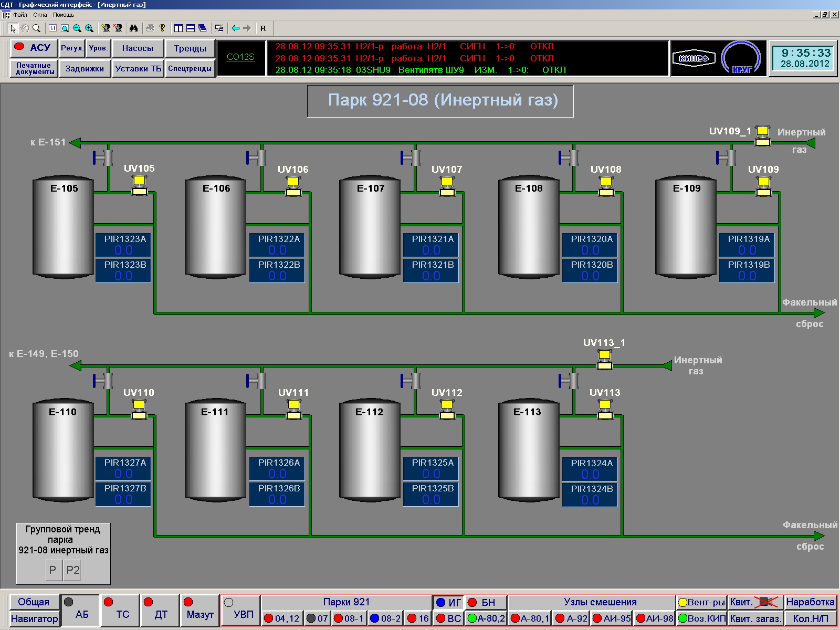The height and width of the screenshot is (630, 840).
Task: Click the zoom out magnifier toolbar icon
Action: [x=77, y=28]
